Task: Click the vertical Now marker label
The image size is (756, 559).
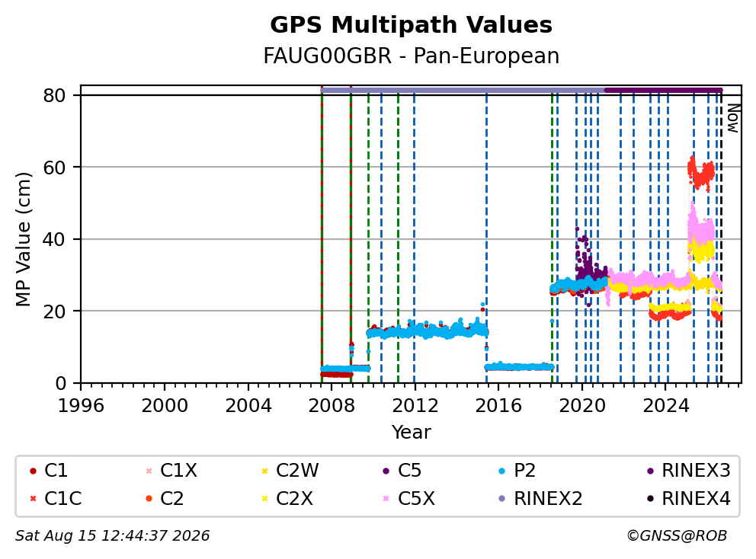Action: tap(733, 119)
